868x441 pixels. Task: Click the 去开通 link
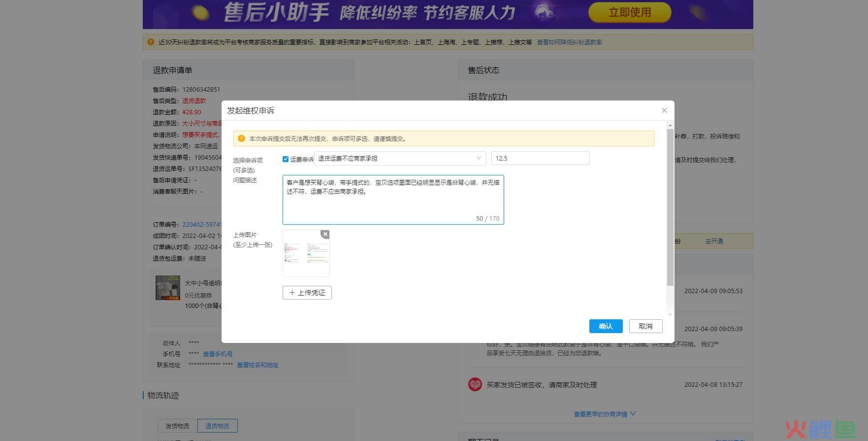click(x=714, y=241)
